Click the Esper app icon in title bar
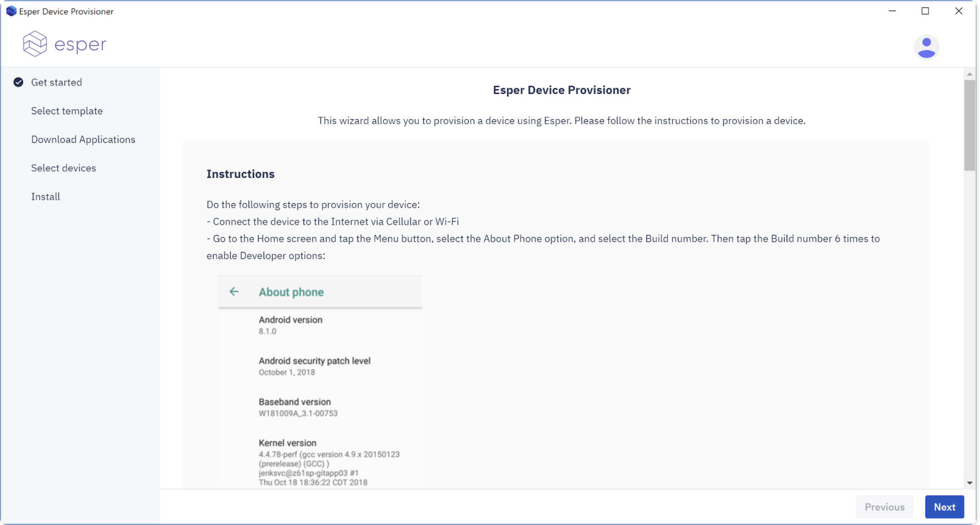The image size is (980, 525). click(11, 11)
